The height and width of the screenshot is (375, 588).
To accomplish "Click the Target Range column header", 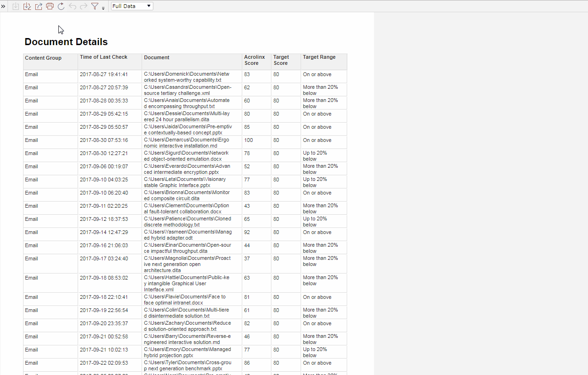I will (319, 57).
